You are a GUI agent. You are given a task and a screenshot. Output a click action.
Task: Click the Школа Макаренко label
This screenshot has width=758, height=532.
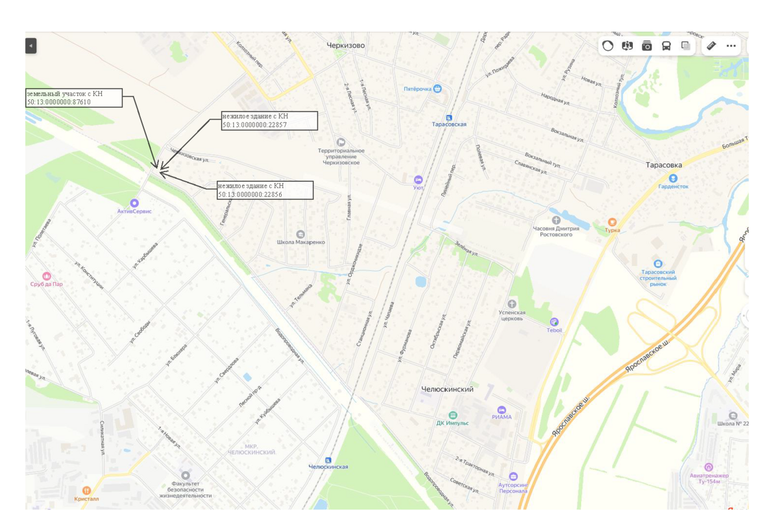point(300,242)
